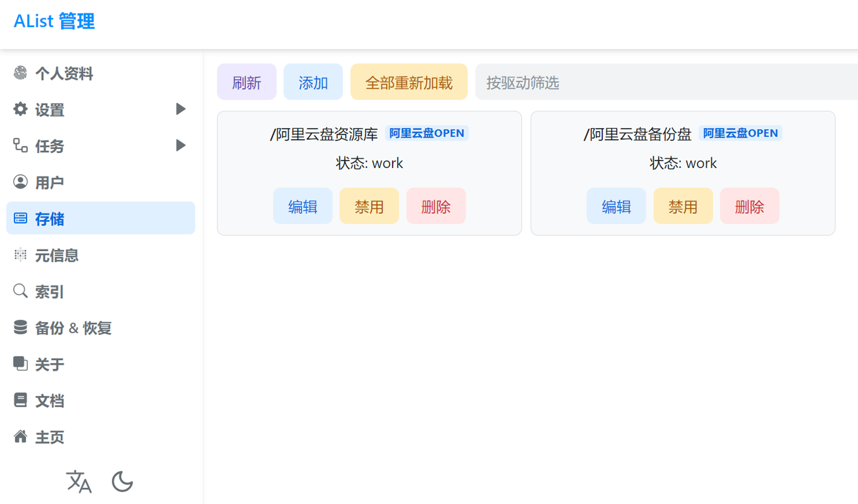Expand the 设置 submenu arrow
The width and height of the screenshot is (858, 504).
tap(181, 110)
